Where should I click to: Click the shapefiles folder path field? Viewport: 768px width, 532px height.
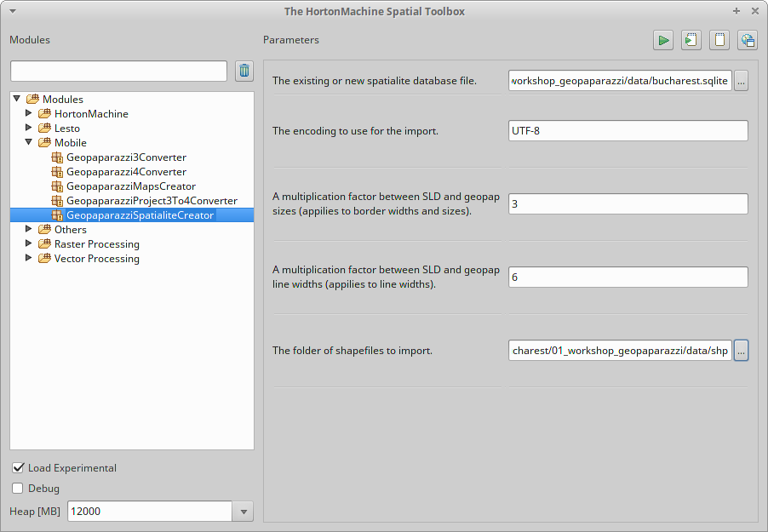click(620, 351)
